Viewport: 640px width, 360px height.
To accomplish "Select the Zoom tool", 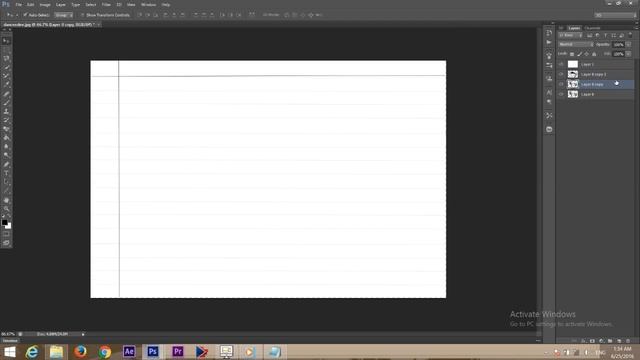I will point(6,209).
